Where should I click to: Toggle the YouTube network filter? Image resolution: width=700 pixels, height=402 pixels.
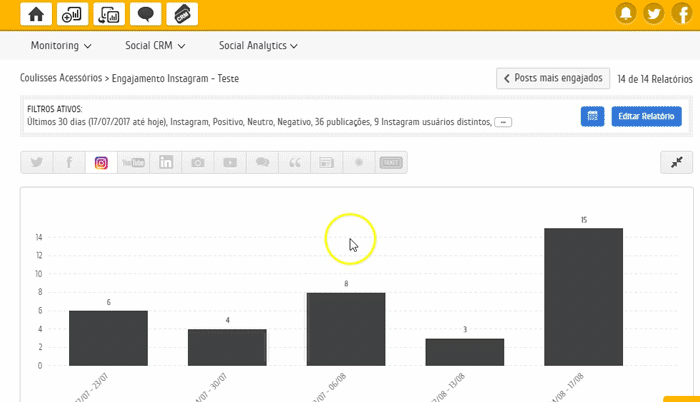[x=133, y=163]
